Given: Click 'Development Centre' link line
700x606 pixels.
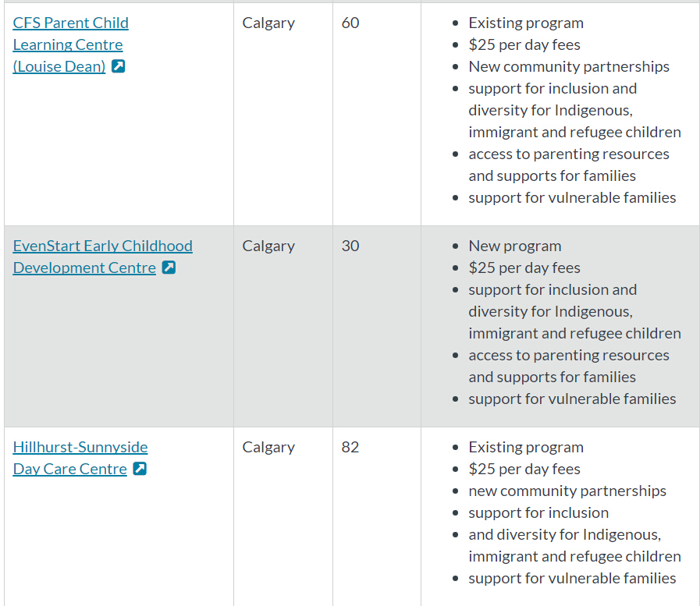Looking at the screenshot, I should click(84, 268).
